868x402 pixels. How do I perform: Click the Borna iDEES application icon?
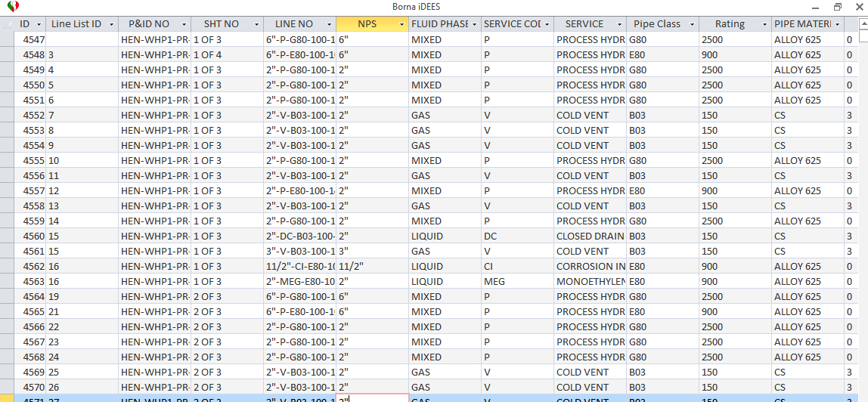tap(14, 7)
